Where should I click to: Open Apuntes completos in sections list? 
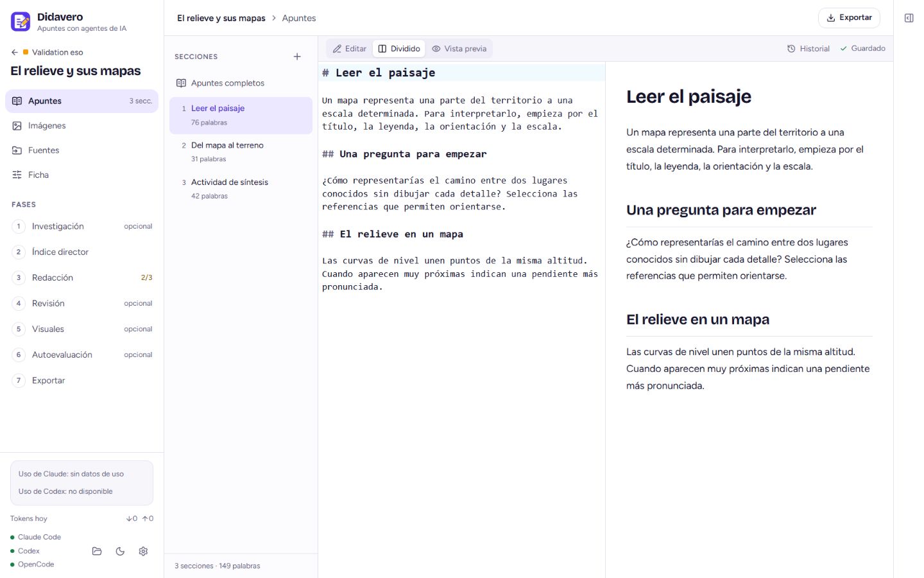(x=241, y=83)
